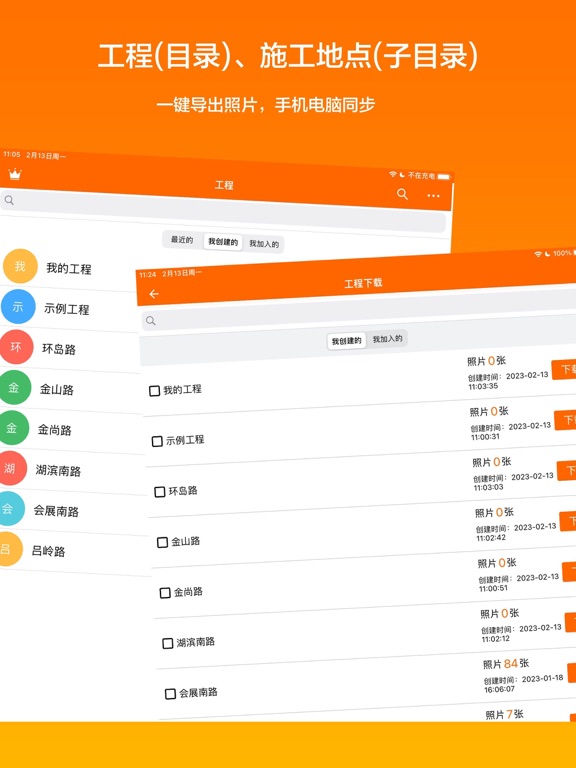The width and height of the screenshot is (576, 768).
Task: Focus the search field in 工程 screen
Action: point(223,212)
